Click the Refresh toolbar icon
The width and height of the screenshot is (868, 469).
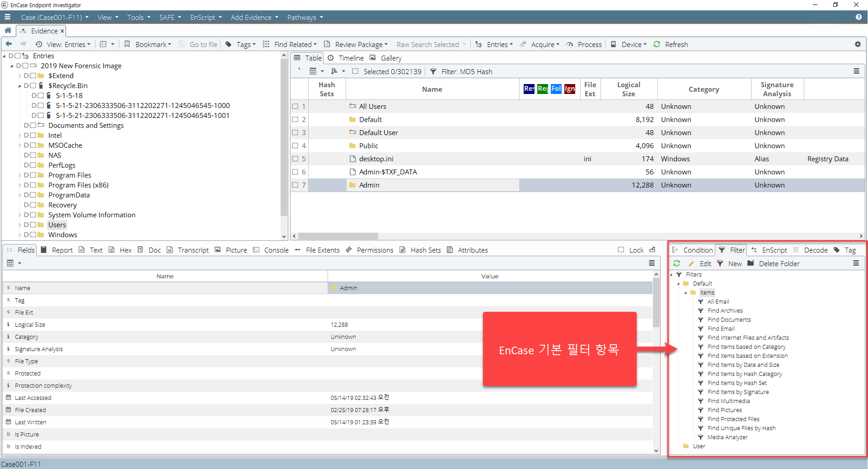657,44
